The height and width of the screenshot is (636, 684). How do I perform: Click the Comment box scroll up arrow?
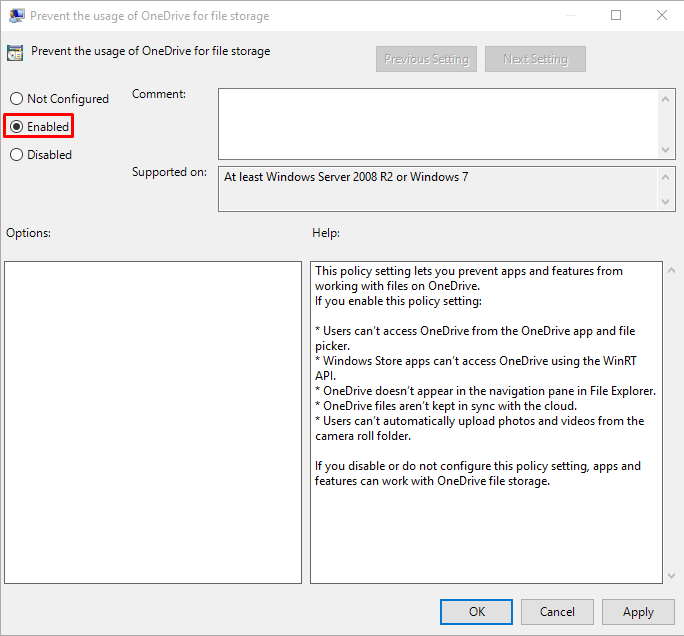point(666,99)
